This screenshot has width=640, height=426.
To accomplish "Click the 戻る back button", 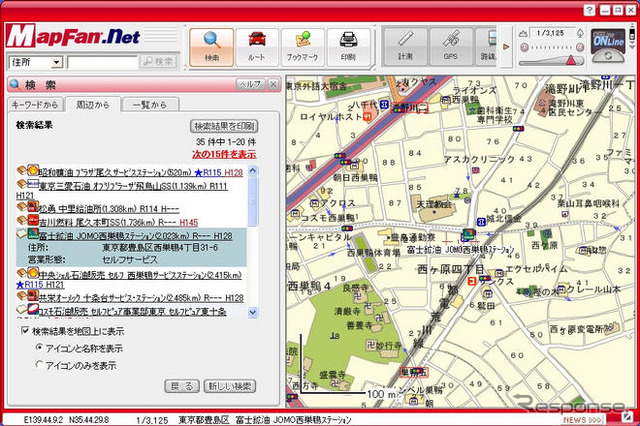I will pos(182,386).
